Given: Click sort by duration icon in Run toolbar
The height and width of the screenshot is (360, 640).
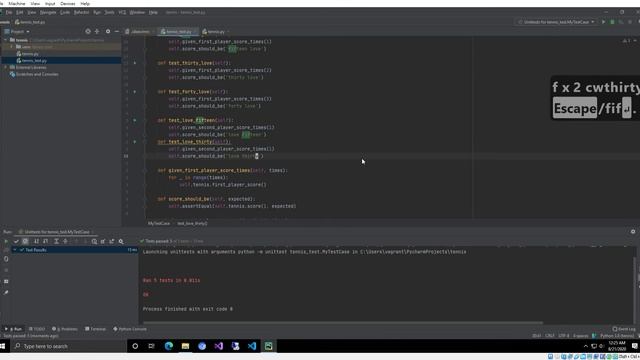Looking at the screenshot, I should (45, 241).
